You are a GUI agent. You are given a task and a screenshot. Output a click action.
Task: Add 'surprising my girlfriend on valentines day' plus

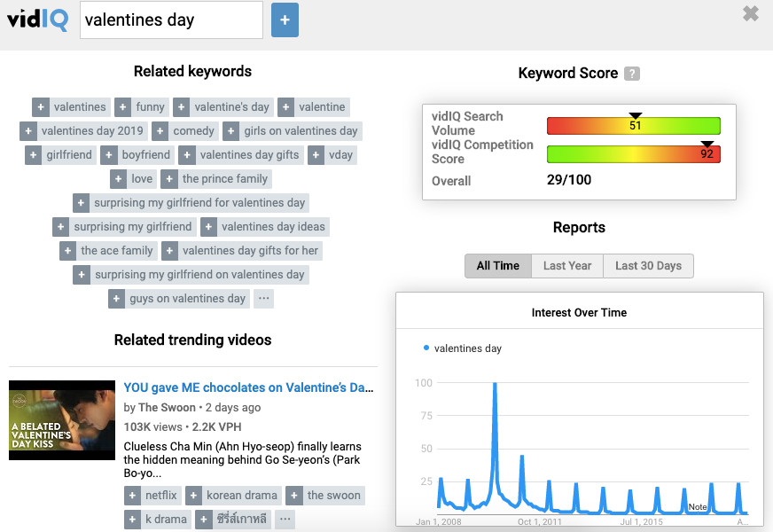tap(82, 275)
